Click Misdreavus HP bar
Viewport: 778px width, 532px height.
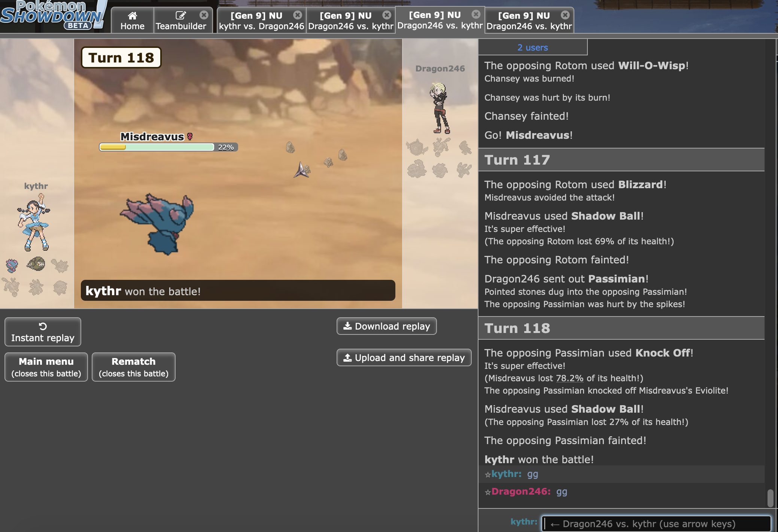click(x=156, y=147)
